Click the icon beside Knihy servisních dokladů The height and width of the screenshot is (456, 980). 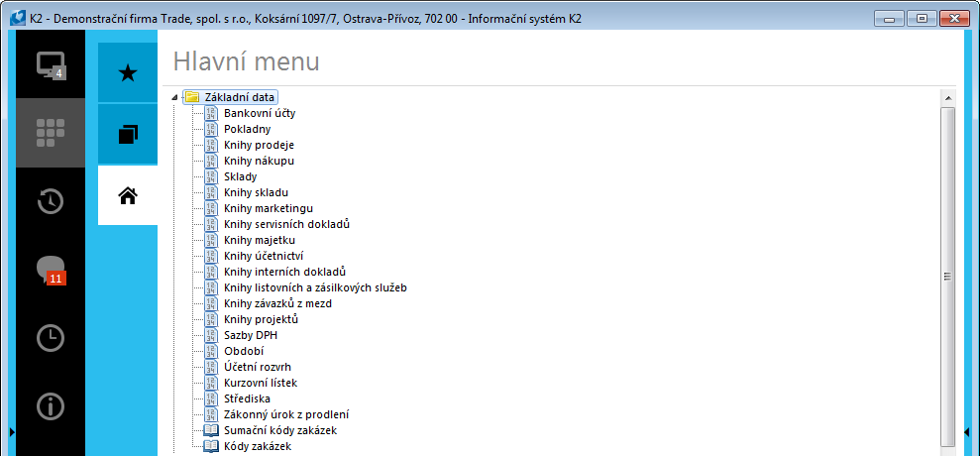point(212,224)
